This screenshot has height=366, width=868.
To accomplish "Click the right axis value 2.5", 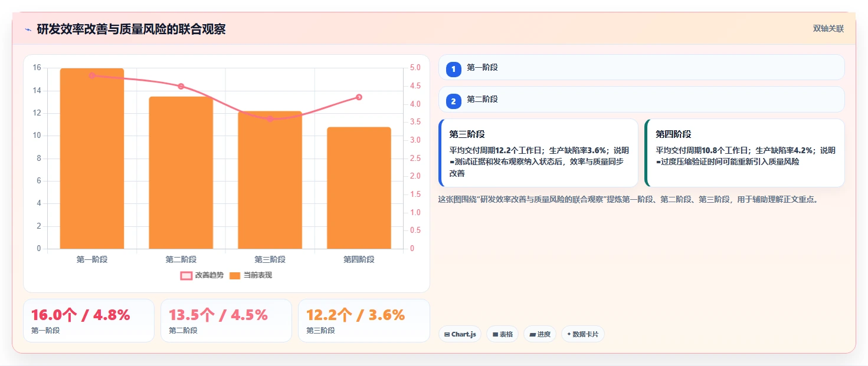I will coord(415,159).
